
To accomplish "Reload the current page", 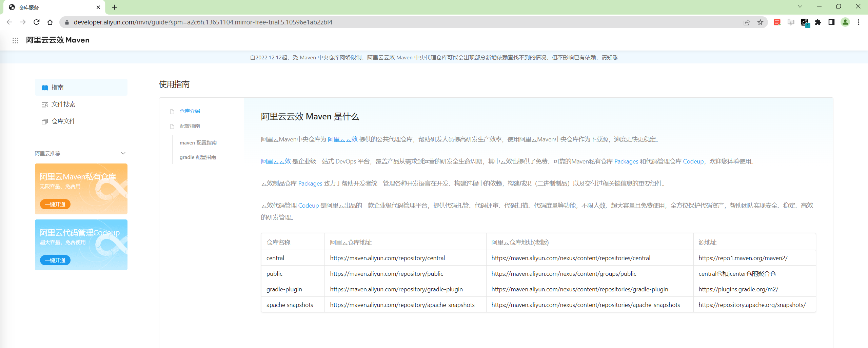I will click(37, 22).
